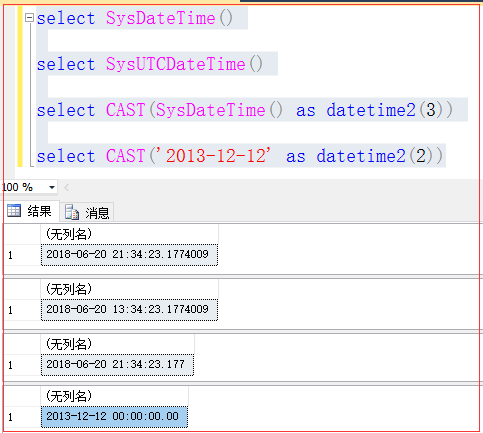Select cell 2018-06-20 21:34:23.1774009
483x433 pixels.
click(x=129, y=255)
